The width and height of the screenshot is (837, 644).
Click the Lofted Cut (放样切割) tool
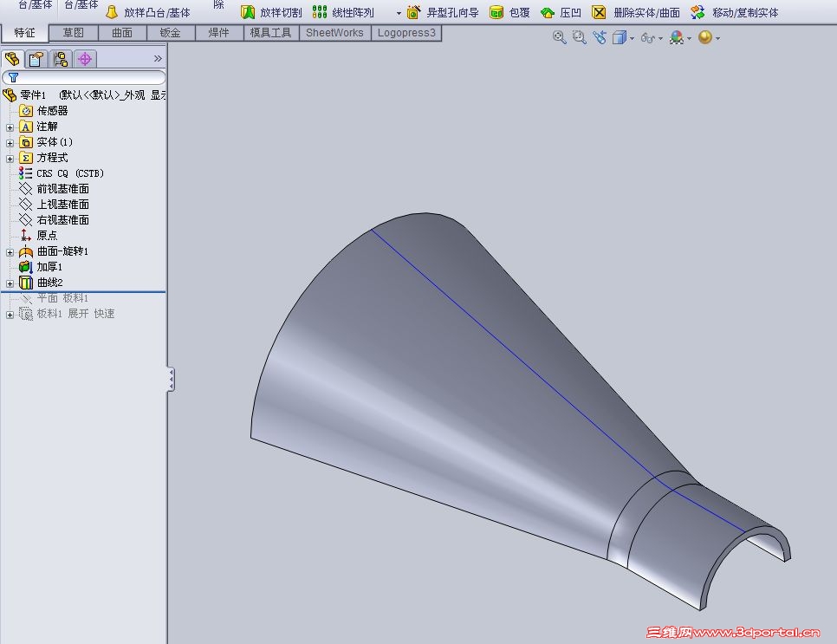click(271, 12)
